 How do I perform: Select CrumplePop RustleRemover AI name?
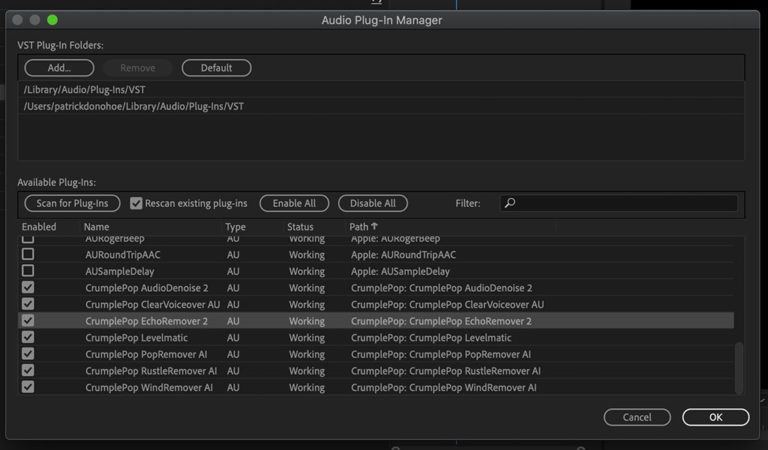(151, 371)
